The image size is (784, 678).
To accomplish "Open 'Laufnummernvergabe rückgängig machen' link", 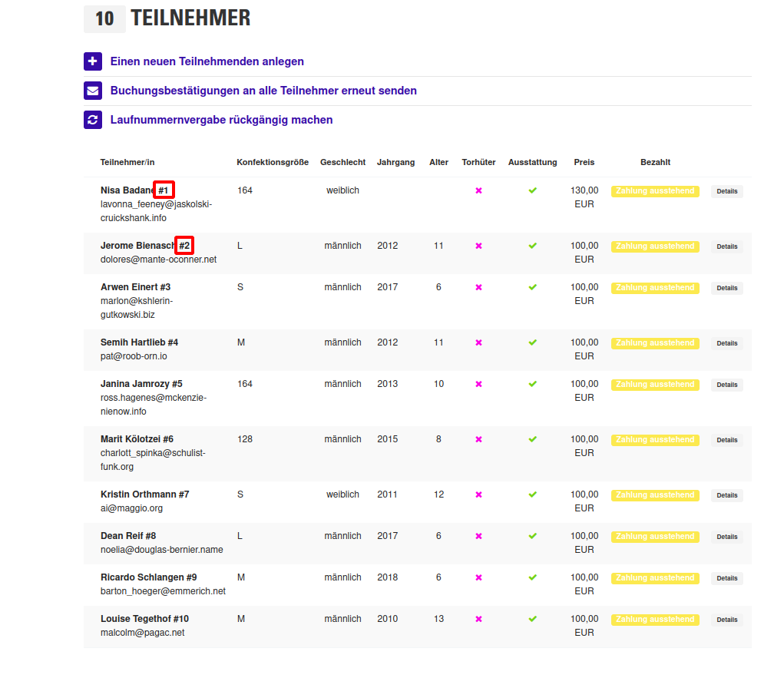I will click(221, 120).
